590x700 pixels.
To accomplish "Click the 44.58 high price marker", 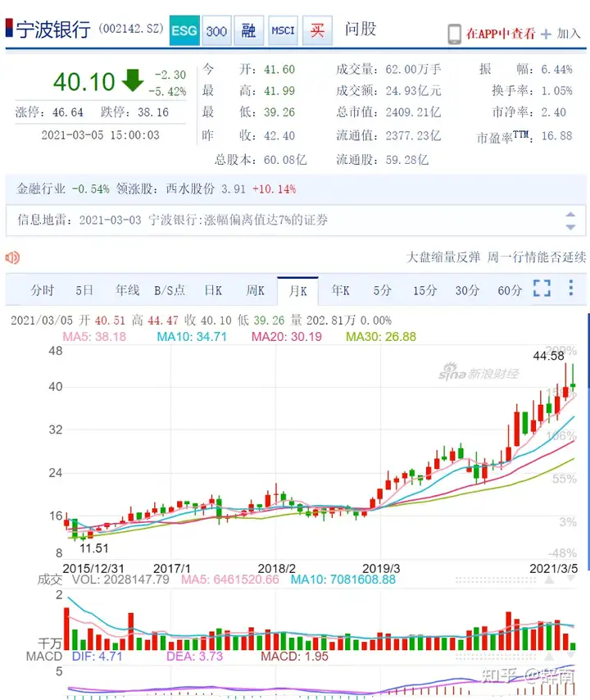I will coord(548,356).
